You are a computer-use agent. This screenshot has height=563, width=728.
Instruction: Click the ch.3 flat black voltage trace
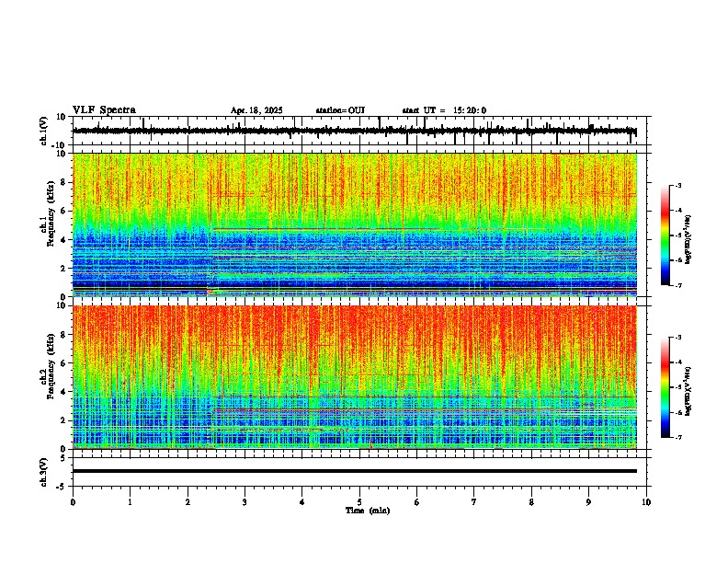click(x=355, y=471)
